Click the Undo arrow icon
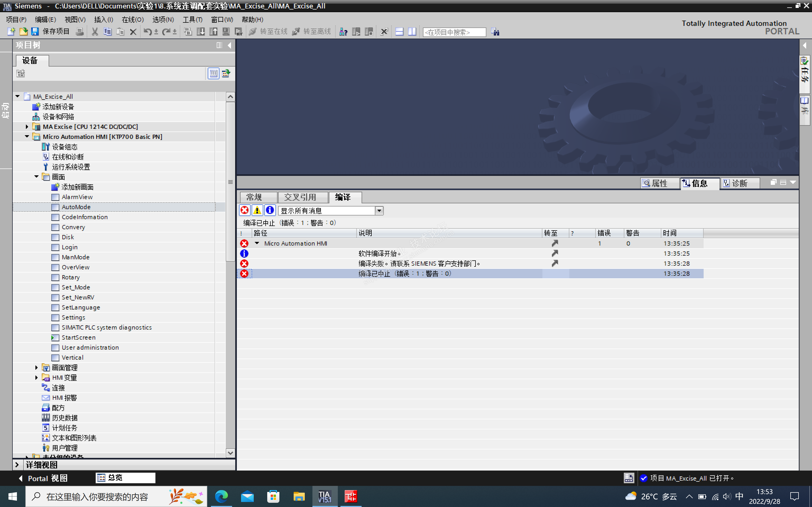 tap(147, 31)
